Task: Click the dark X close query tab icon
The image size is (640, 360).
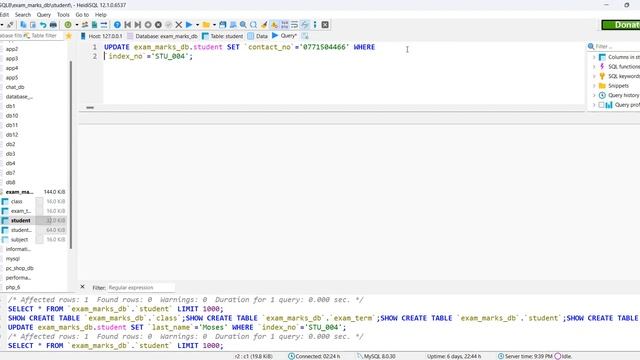Action: coord(325,25)
